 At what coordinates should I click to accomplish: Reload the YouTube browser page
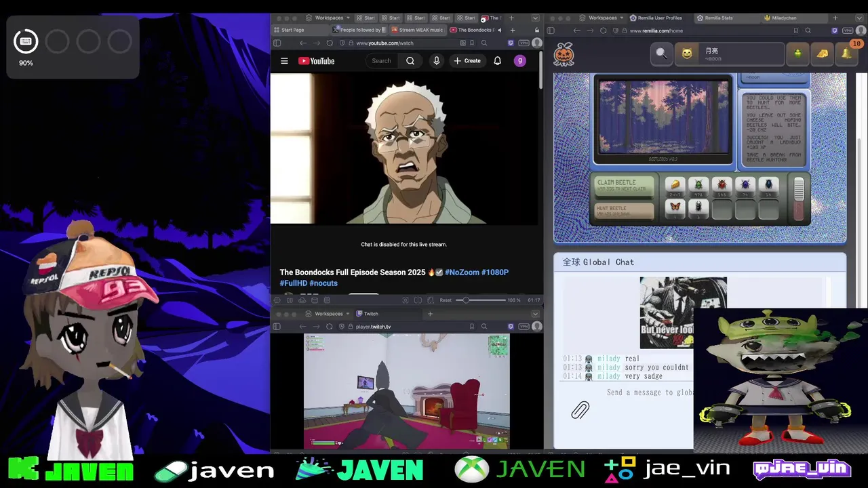tap(330, 43)
